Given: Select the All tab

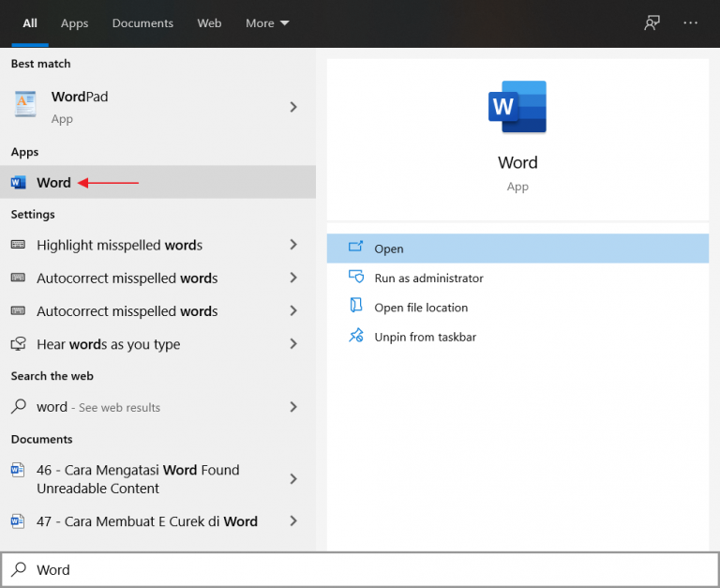Looking at the screenshot, I should pyautogui.click(x=30, y=23).
